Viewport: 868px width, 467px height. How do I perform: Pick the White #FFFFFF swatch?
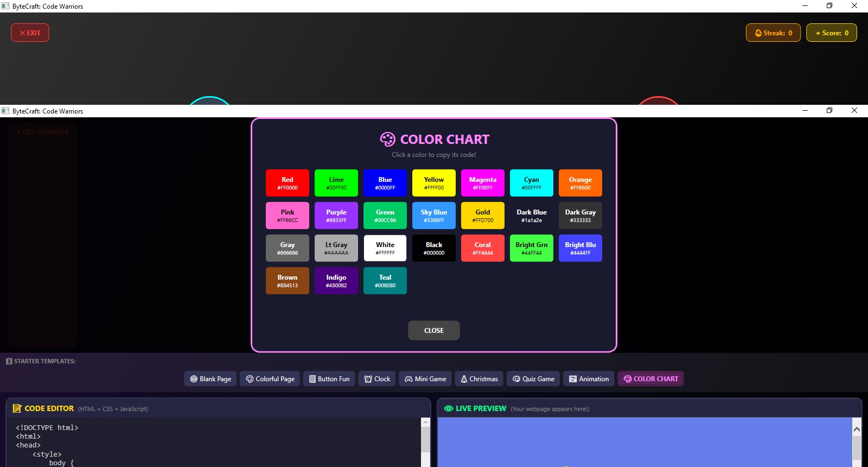tap(385, 248)
